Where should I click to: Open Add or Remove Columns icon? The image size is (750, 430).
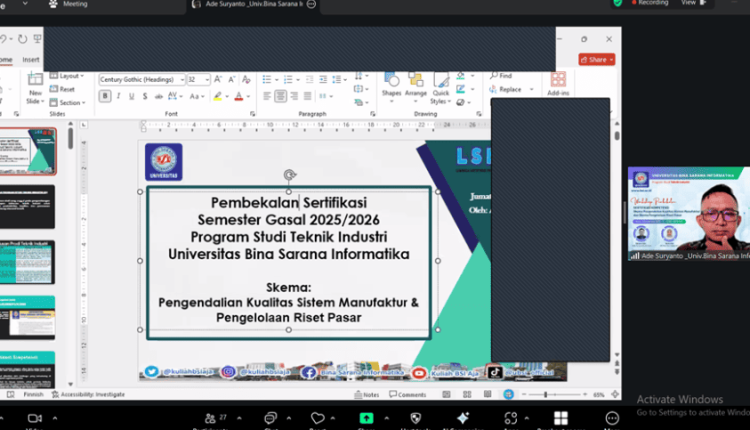(325, 96)
